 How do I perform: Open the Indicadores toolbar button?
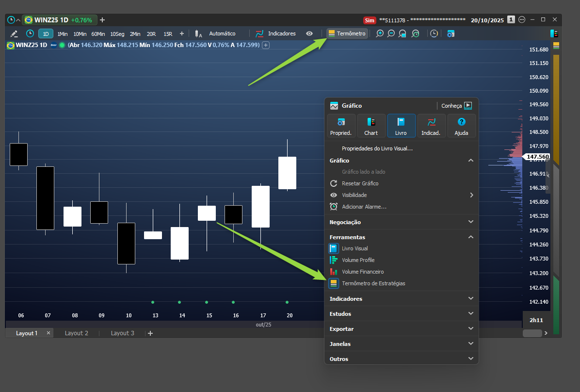tap(275, 33)
